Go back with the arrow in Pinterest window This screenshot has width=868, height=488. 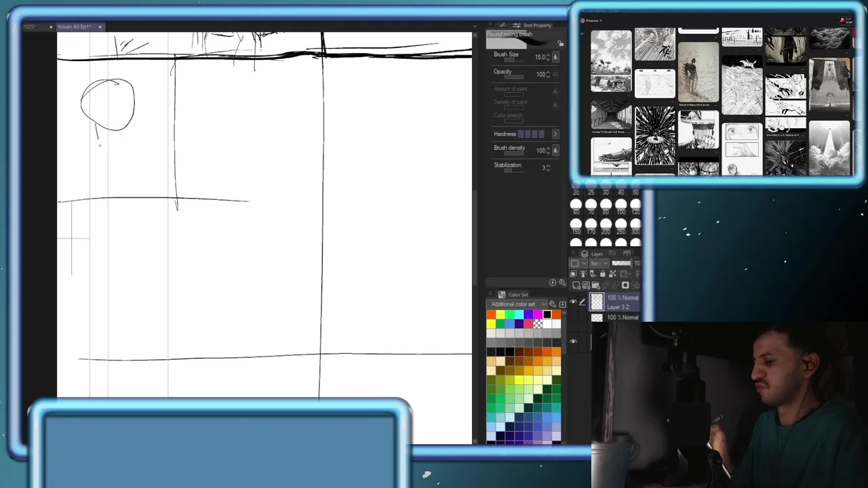point(583,33)
